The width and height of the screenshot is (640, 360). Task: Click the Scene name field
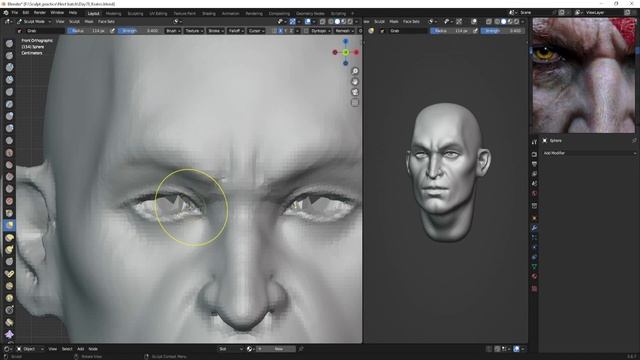[x=536, y=13]
